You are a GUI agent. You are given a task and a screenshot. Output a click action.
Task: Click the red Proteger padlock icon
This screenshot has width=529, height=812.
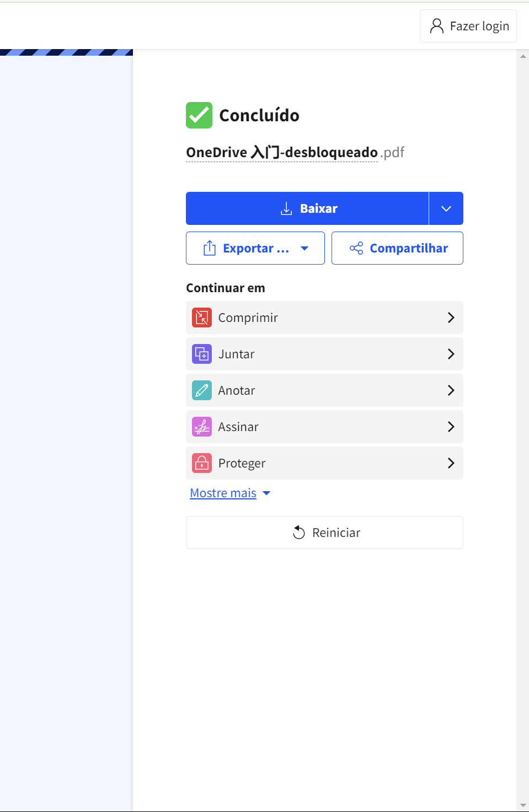click(x=202, y=463)
